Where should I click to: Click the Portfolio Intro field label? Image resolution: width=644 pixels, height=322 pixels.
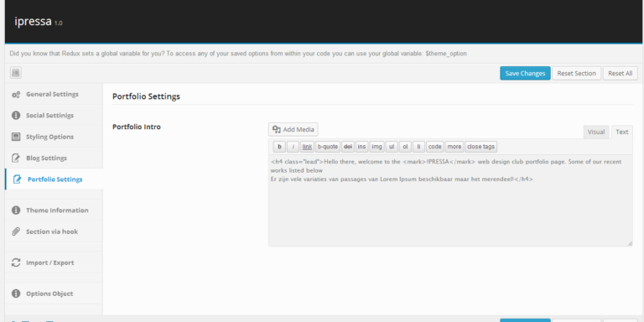(137, 127)
